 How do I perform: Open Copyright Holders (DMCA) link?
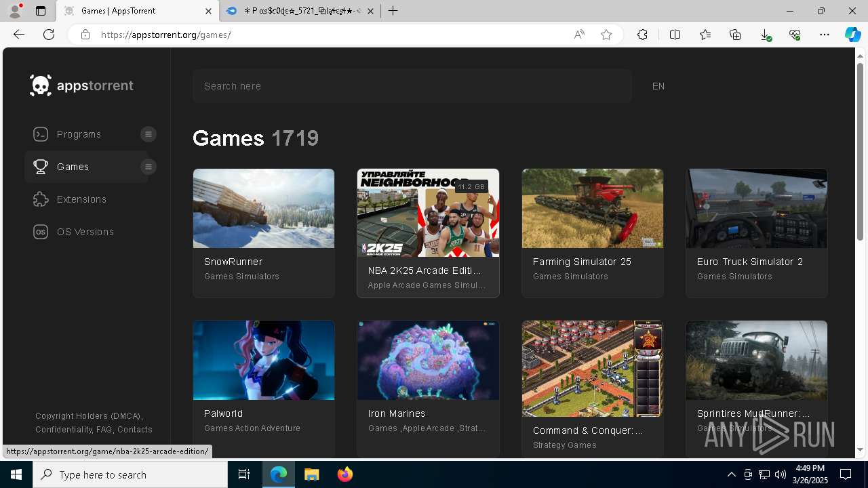[x=88, y=415]
